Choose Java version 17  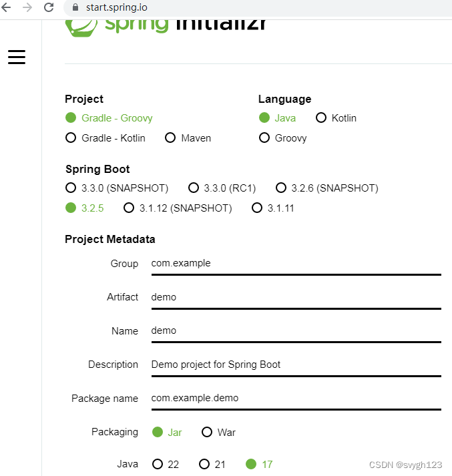point(259,464)
